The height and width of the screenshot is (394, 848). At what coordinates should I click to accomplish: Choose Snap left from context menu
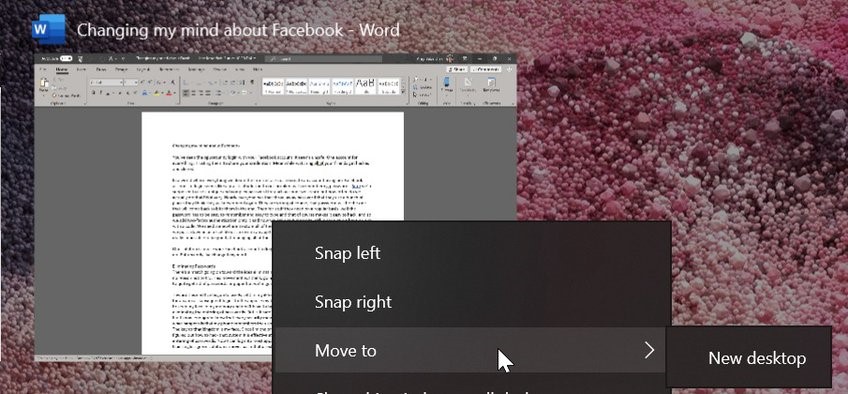coord(347,253)
